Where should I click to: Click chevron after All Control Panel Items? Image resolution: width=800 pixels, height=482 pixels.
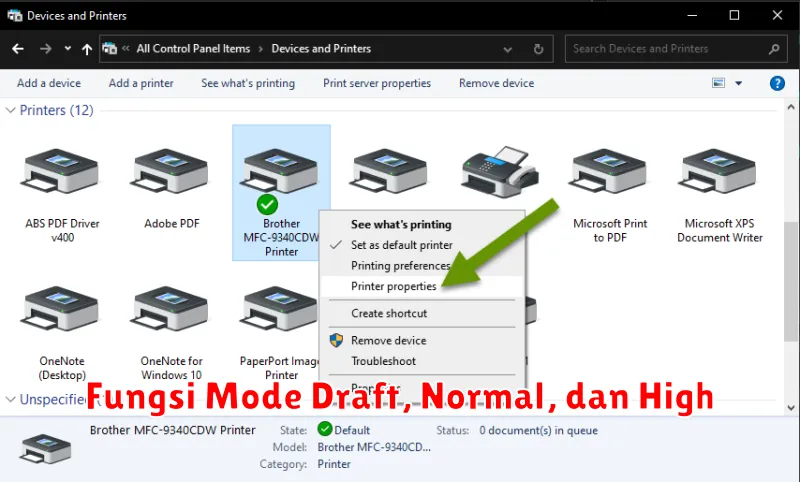261,49
